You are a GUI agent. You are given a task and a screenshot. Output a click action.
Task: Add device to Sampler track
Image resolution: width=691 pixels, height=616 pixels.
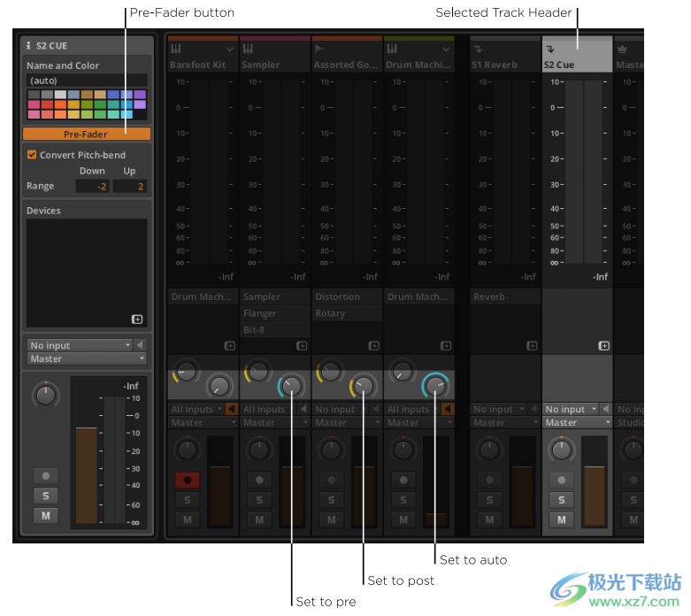[x=302, y=346]
